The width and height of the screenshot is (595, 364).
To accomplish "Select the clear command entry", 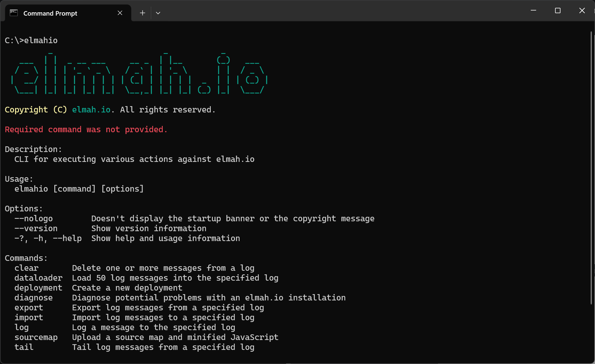I will [26, 268].
